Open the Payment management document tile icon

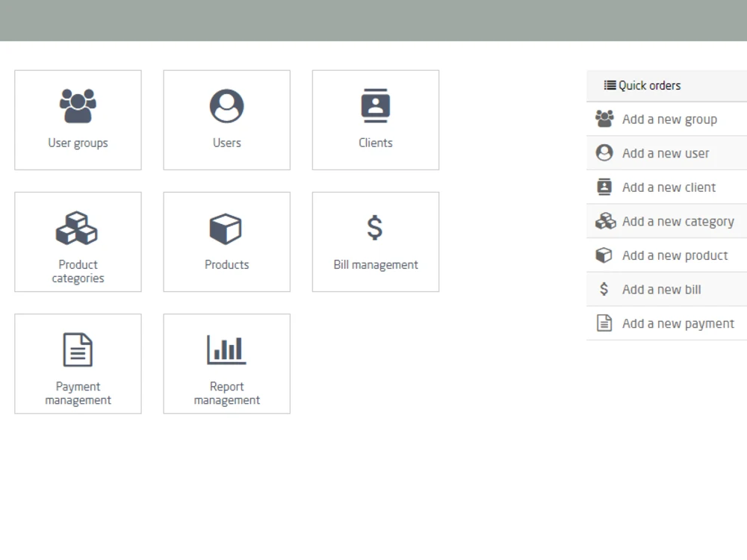click(x=78, y=349)
